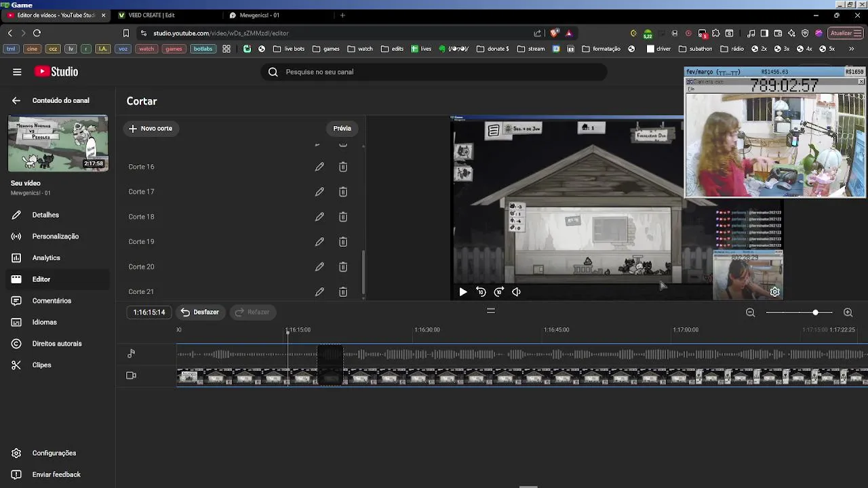
Task: Open the Atualizar browser menu
Action: pyautogui.click(x=846, y=33)
